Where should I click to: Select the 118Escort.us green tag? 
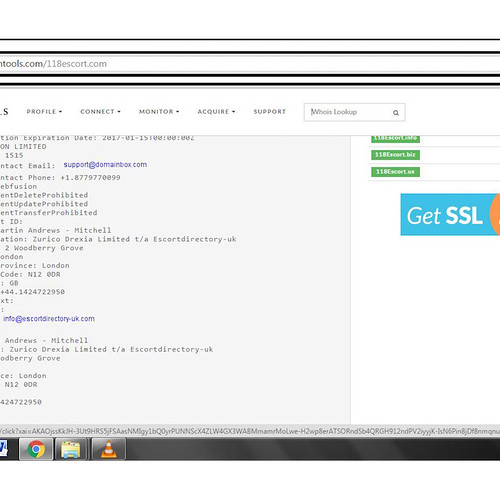coord(395,172)
